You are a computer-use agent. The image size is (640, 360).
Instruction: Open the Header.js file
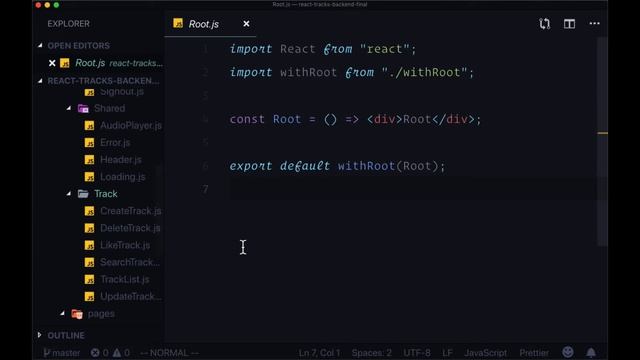point(121,160)
